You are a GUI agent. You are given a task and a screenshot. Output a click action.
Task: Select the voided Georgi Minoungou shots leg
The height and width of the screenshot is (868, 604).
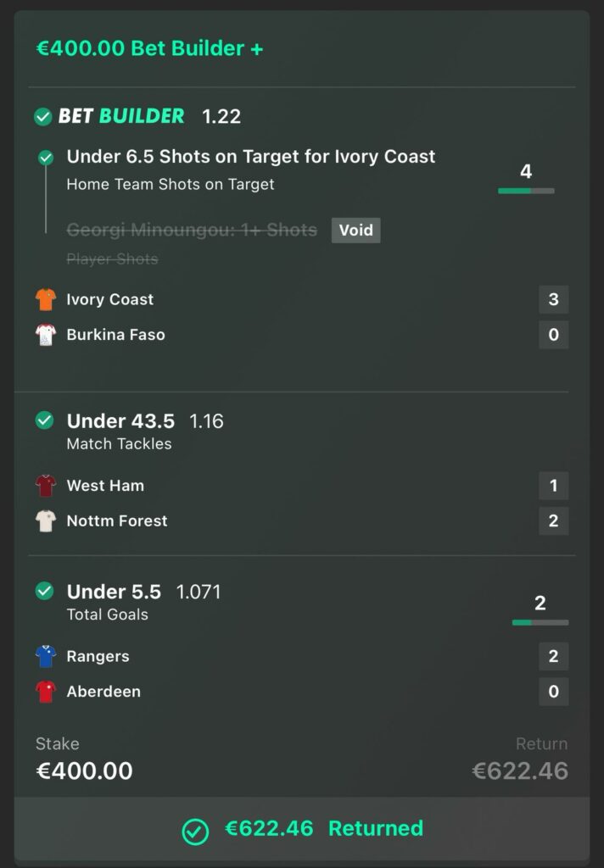tap(192, 230)
